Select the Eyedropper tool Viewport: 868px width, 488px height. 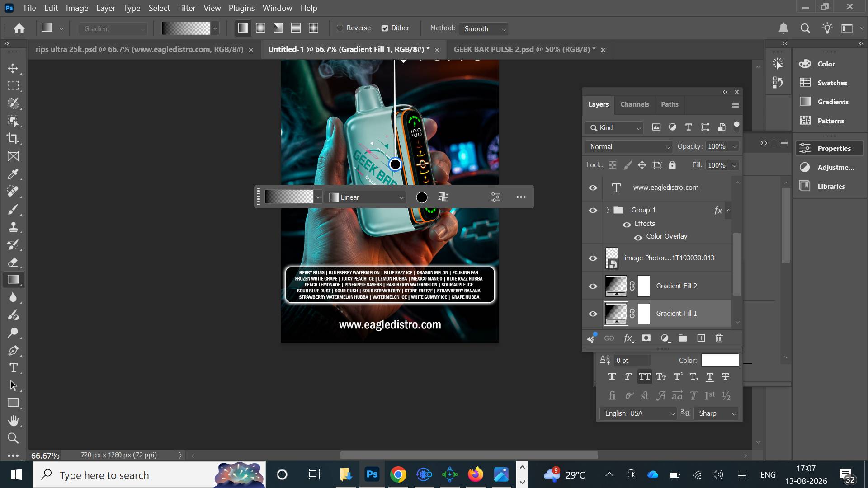(x=13, y=174)
